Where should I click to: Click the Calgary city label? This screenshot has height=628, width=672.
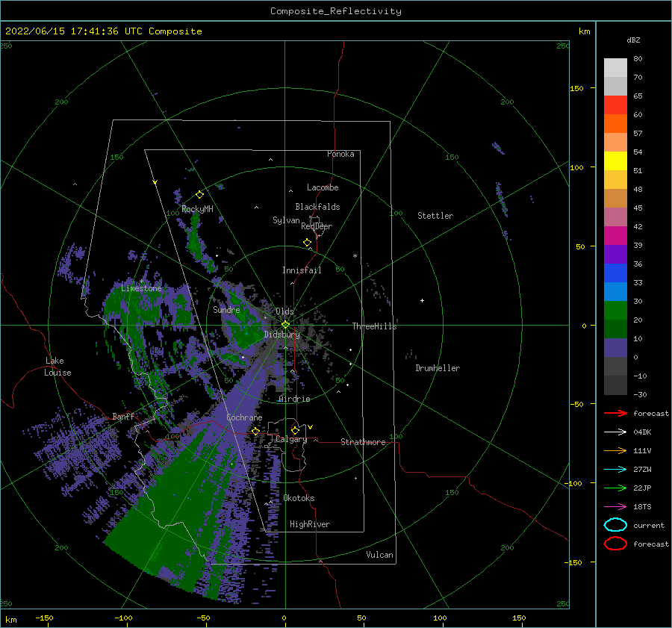pos(291,439)
